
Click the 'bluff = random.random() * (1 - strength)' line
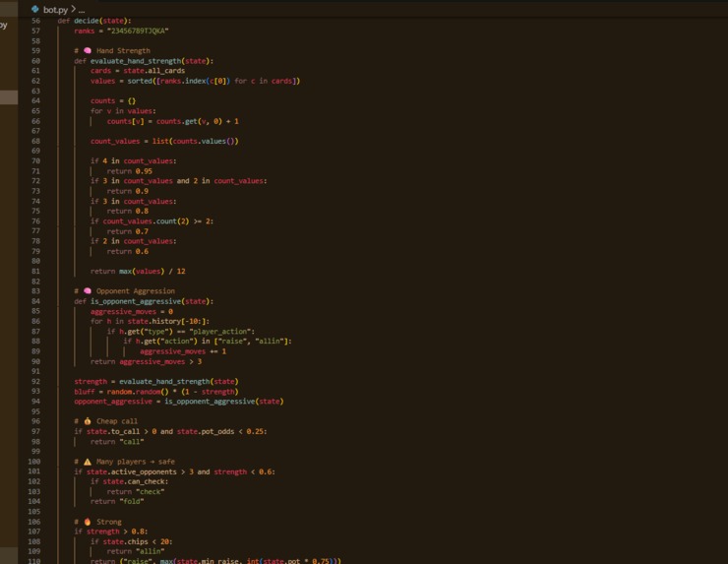point(156,392)
